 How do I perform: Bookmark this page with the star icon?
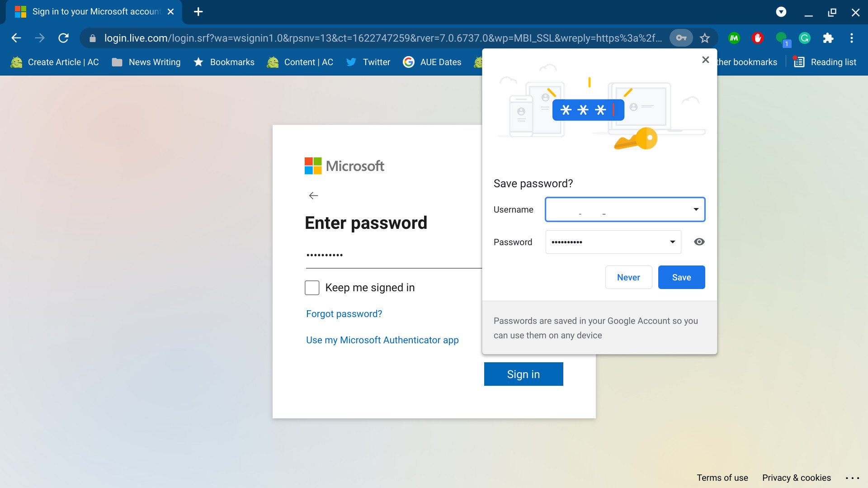click(x=705, y=38)
